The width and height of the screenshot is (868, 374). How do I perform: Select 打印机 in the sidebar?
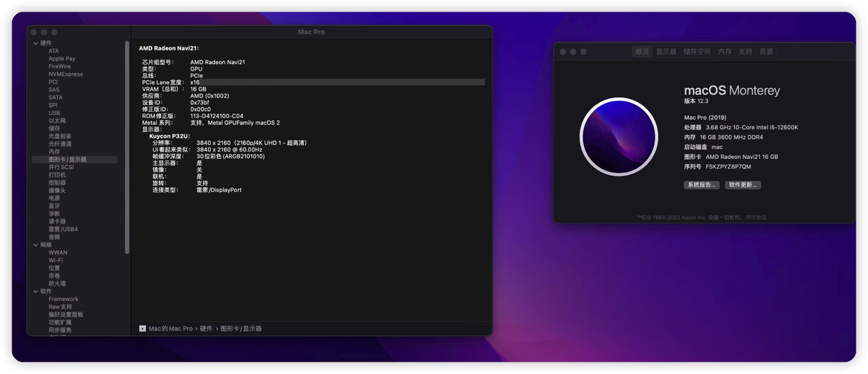pyautogui.click(x=57, y=175)
